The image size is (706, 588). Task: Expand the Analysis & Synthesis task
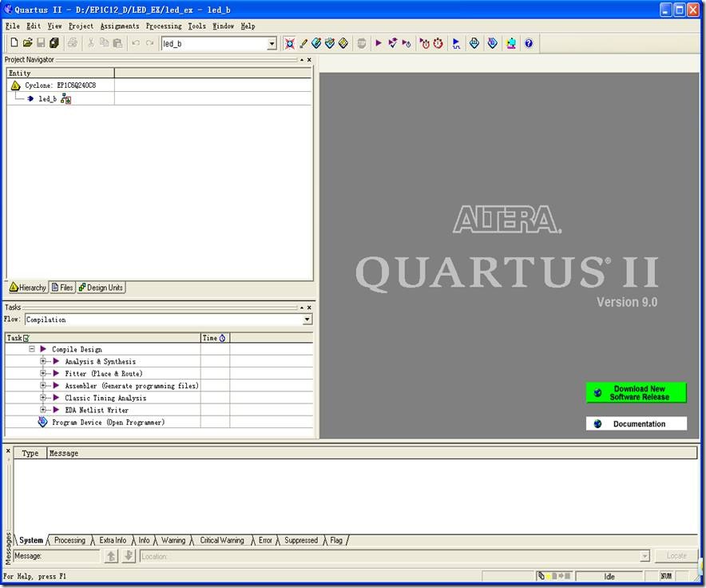44,361
